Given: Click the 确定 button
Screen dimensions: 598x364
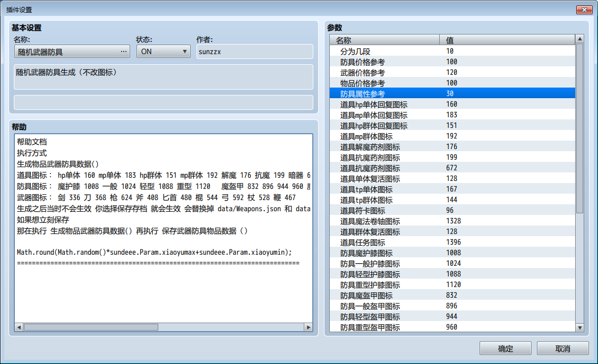Looking at the screenshot, I should tap(505, 349).
